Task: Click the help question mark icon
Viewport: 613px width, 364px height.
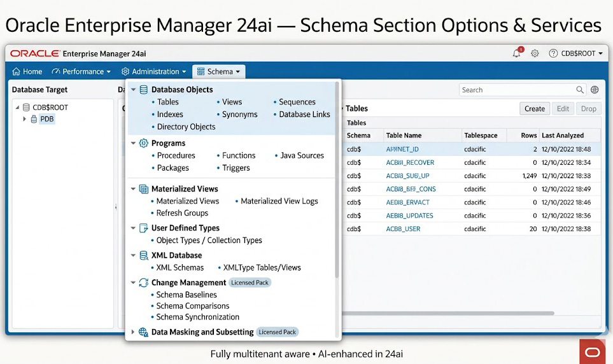Action: pos(553,53)
